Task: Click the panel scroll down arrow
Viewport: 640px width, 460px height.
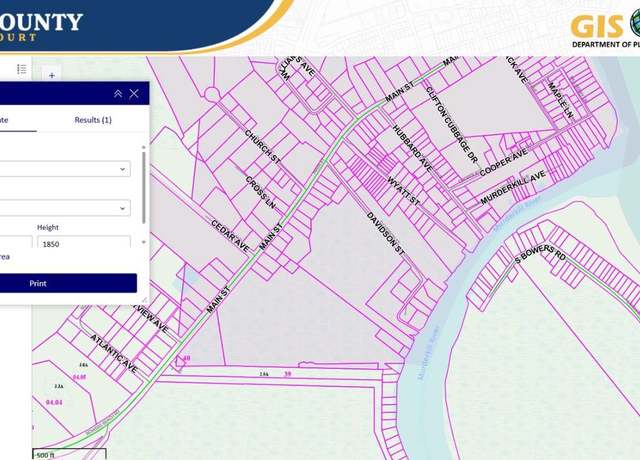Action: point(143,242)
